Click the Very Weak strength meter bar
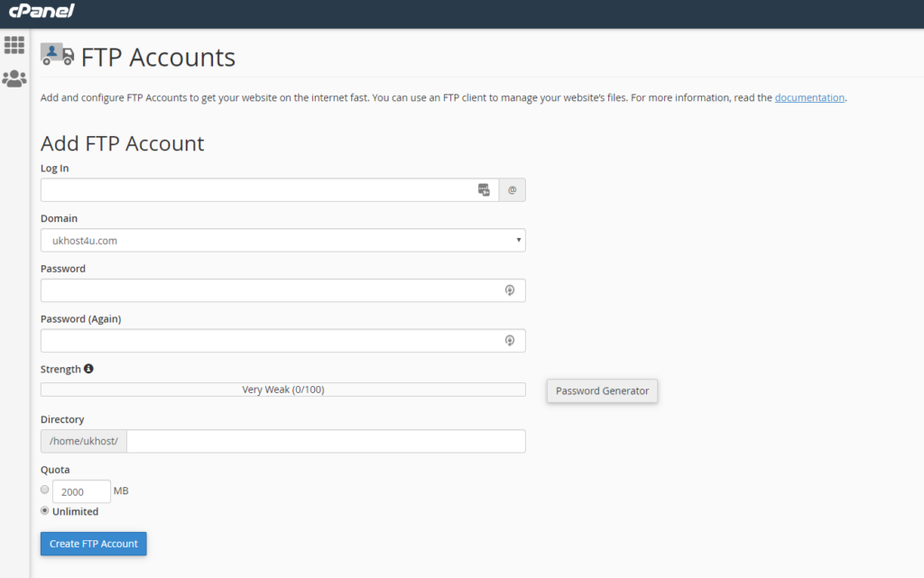 pos(282,390)
